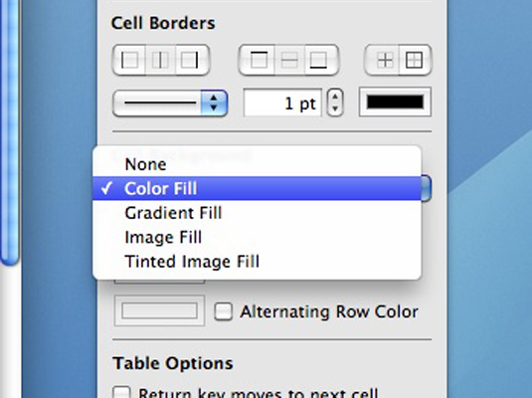Increase border thickness with stepper up arrow

coord(335,97)
